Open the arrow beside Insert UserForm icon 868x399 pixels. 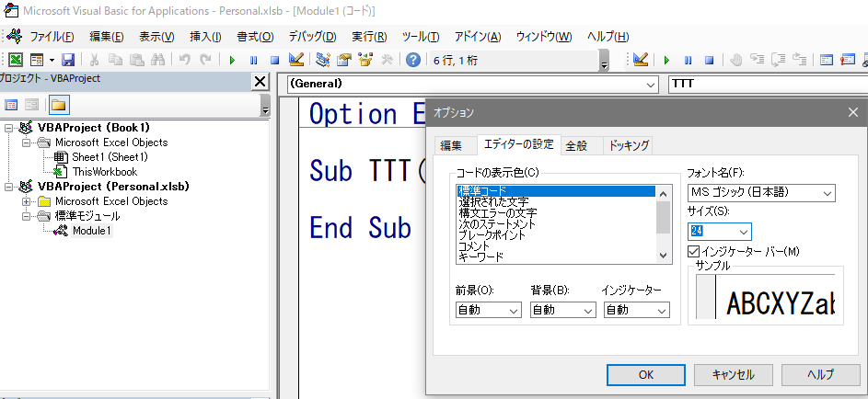coord(52,60)
